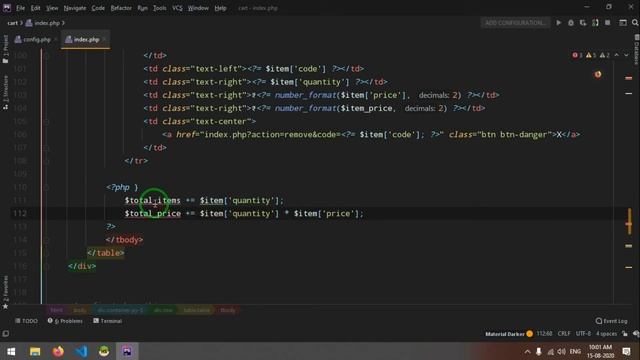Open the Event Log
Viewport: 640px width, 360px height.
pyautogui.click(x=611, y=321)
